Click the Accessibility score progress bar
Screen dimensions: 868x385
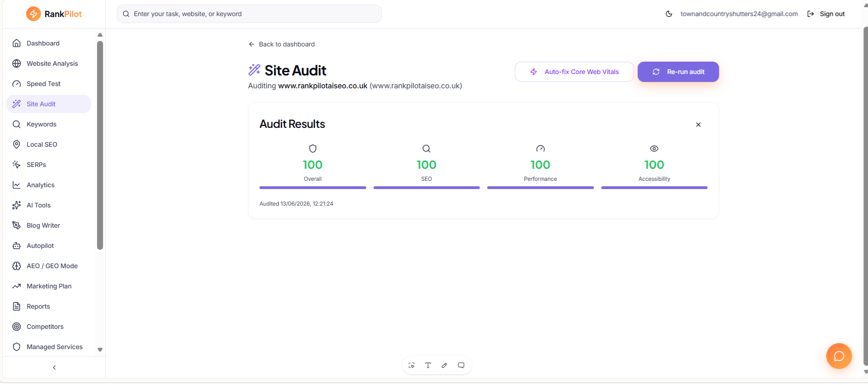click(x=654, y=188)
